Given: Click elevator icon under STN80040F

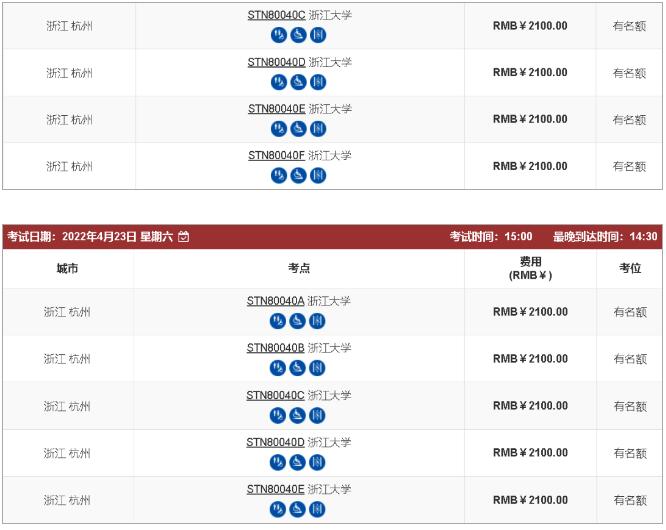Looking at the screenshot, I should pyautogui.click(x=318, y=175).
